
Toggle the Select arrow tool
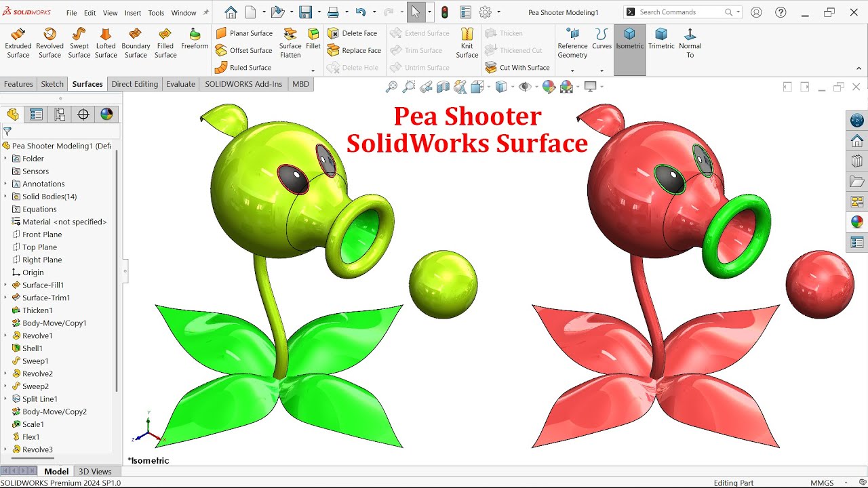coord(415,12)
